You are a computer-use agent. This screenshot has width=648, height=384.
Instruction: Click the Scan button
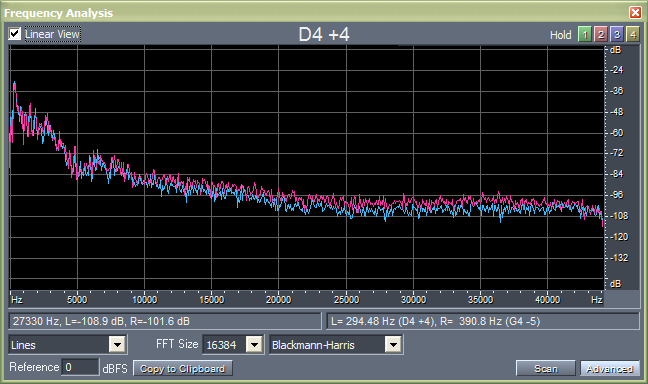[546, 368]
